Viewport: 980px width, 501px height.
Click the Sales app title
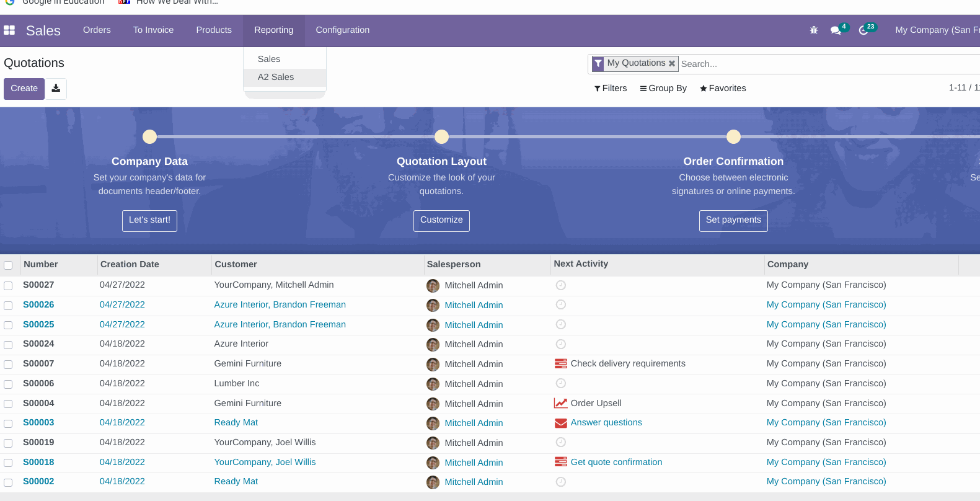pyautogui.click(x=43, y=30)
